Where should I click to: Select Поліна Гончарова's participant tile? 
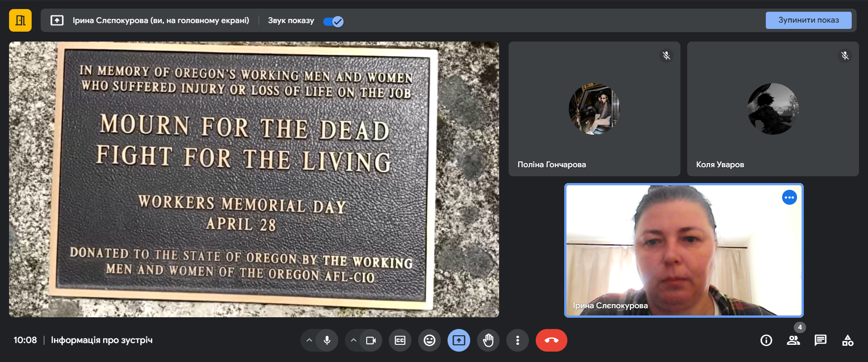(594, 109)
